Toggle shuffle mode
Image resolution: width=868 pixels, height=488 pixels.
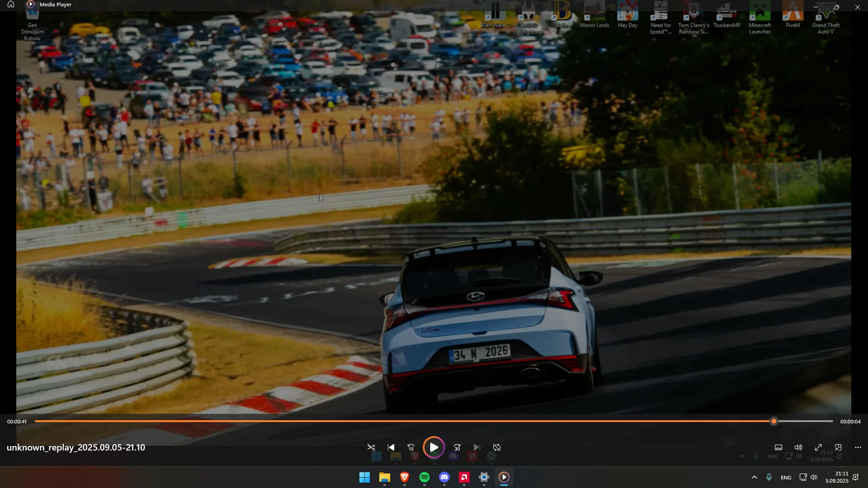click(x=371, y=448)
